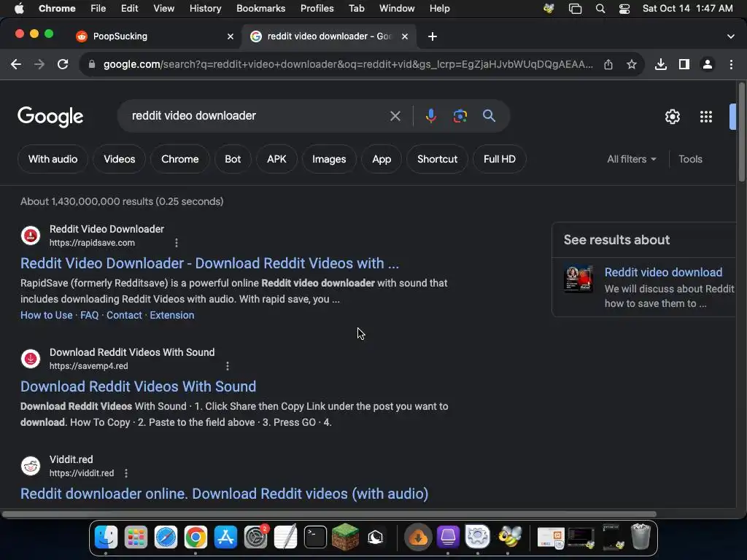Open the Extension sitelink
The width and height of the screenshot is (747, 560).
click(172, 315)
